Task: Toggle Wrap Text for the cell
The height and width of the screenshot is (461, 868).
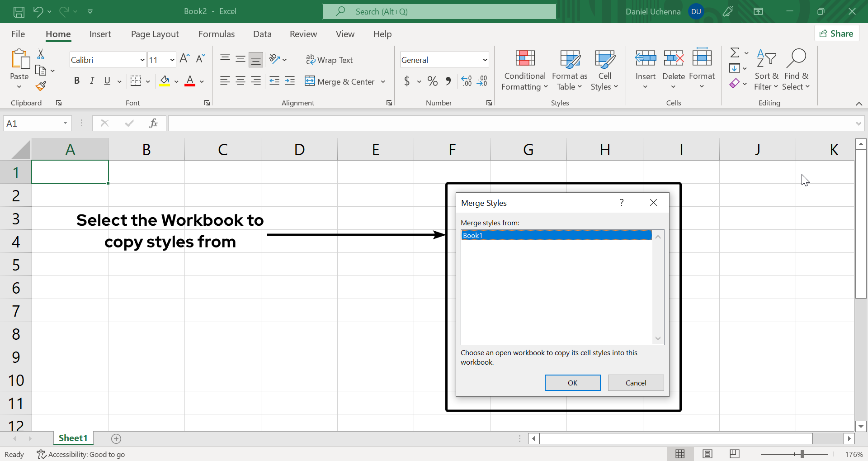Action: click(x=329, y=60)
